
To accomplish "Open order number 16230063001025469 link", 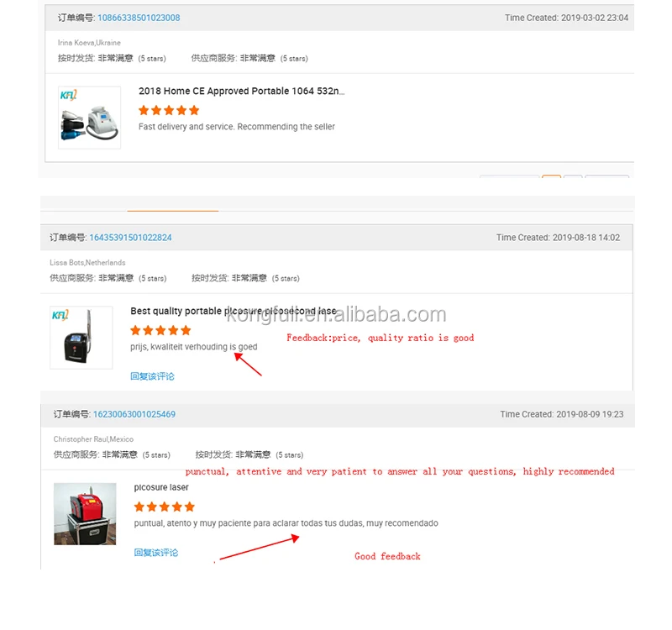I will coord(134,414).
